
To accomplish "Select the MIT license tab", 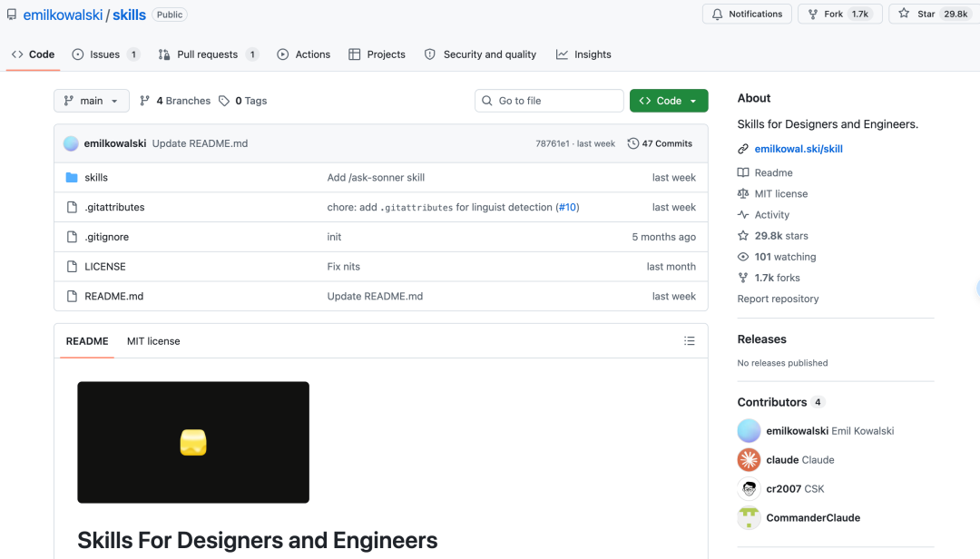I will (x=153, y=341).
